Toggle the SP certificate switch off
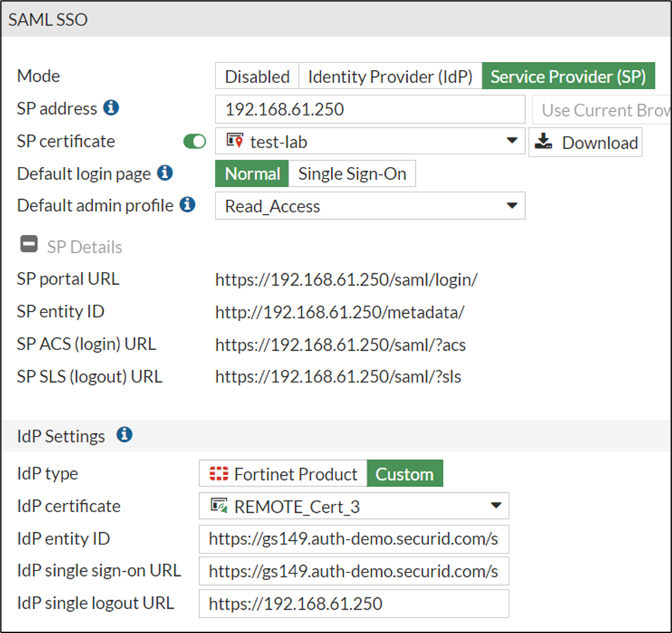 [x=194, y=142]
